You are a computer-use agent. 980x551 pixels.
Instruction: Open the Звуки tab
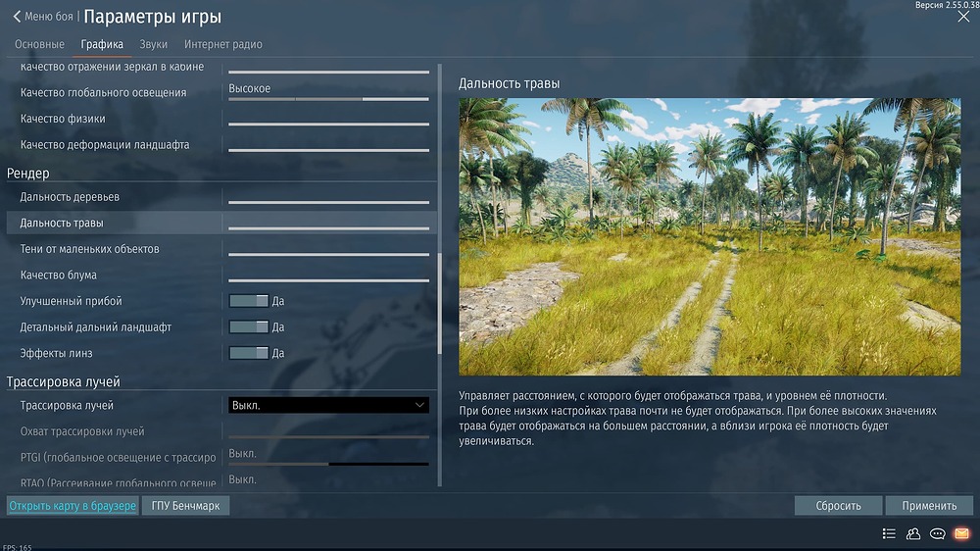[x=153, y=44]
